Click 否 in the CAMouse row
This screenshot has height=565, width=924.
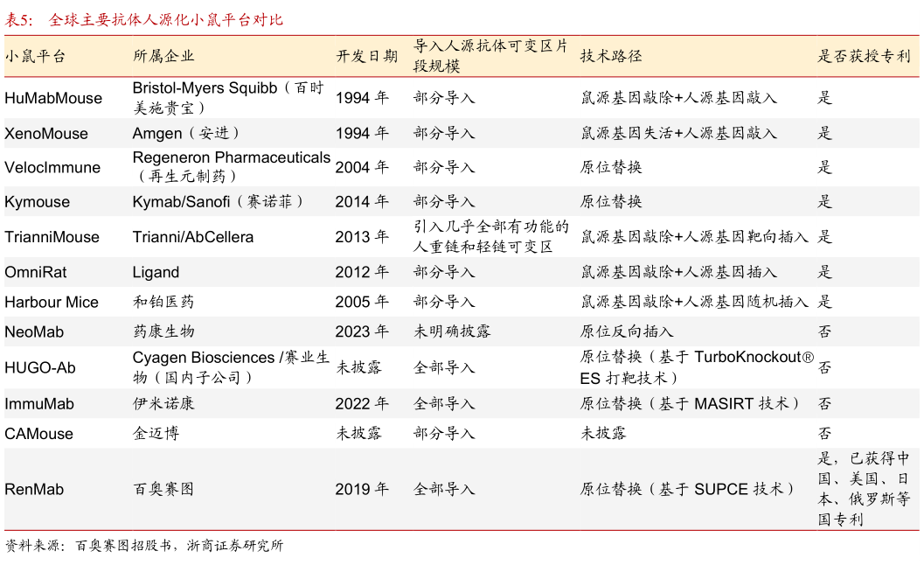coord(825,434)
